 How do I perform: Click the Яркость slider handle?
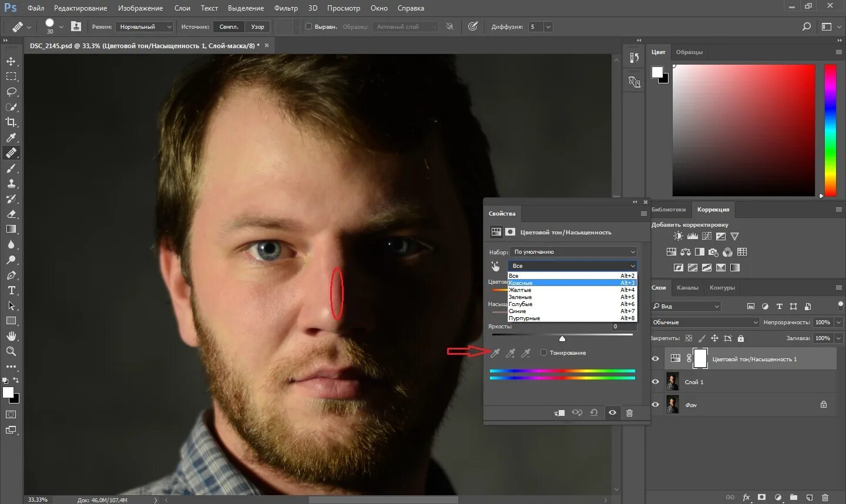[x=562, y=338]
